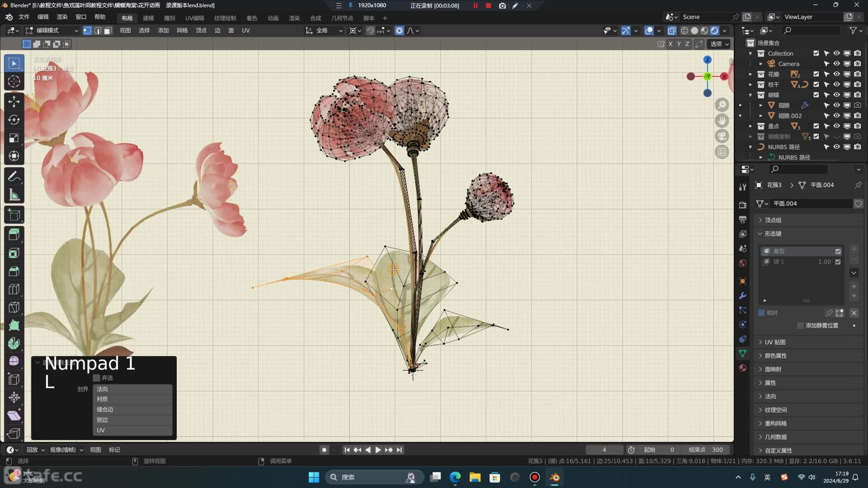Select the Smooth vertices tool
The image size is (868, 488).
pos(14,361)
